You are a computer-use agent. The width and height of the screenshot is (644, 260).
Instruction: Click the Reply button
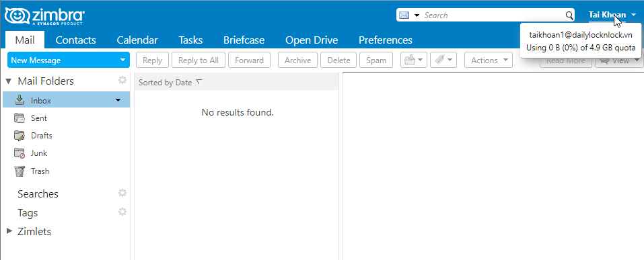pos(152,60)
